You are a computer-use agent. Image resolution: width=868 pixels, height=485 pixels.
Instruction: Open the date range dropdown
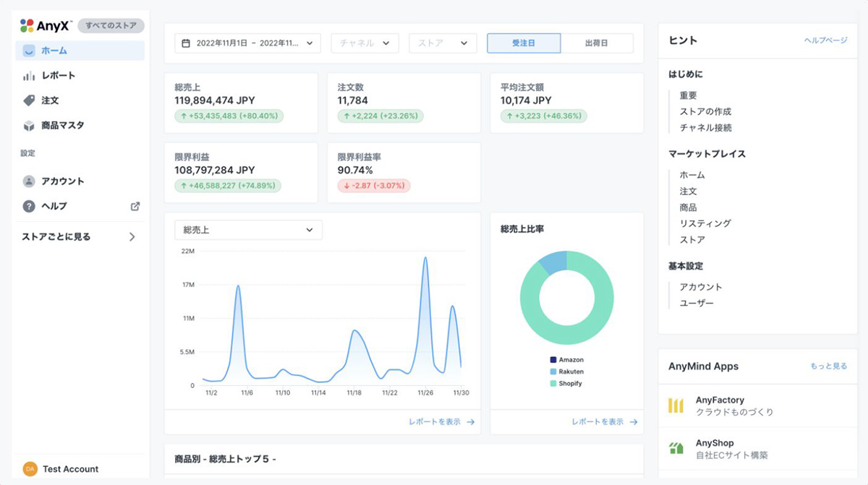point(248,43)
